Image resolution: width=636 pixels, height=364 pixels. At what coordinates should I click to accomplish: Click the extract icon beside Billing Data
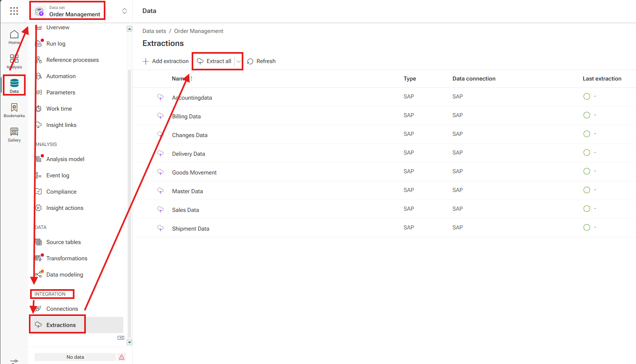click(x=161, y=116)
